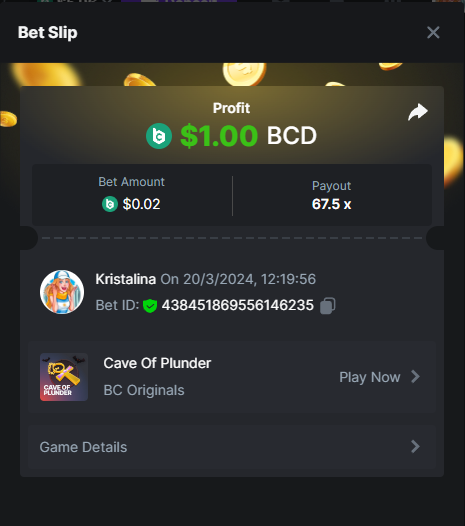Click the Cave Of Plunder game title
The width and height of the screenshot is (465, 526).
[x=157, y=363]
